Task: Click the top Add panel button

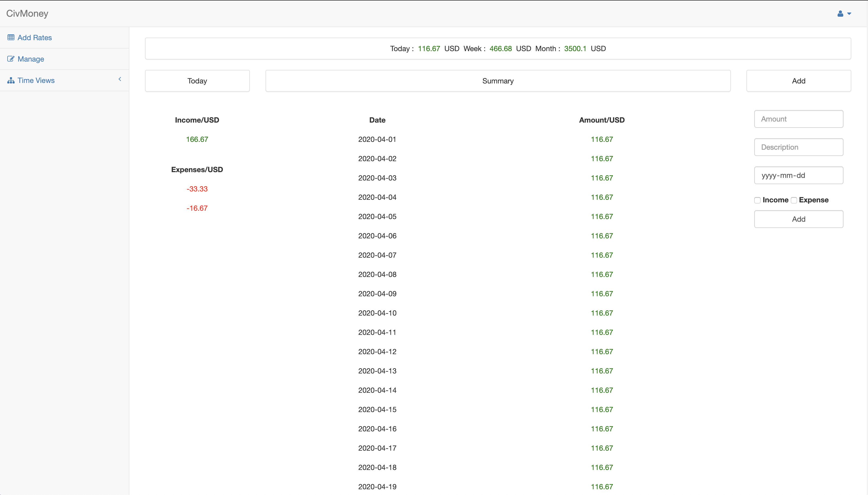Action: (798, 81)
